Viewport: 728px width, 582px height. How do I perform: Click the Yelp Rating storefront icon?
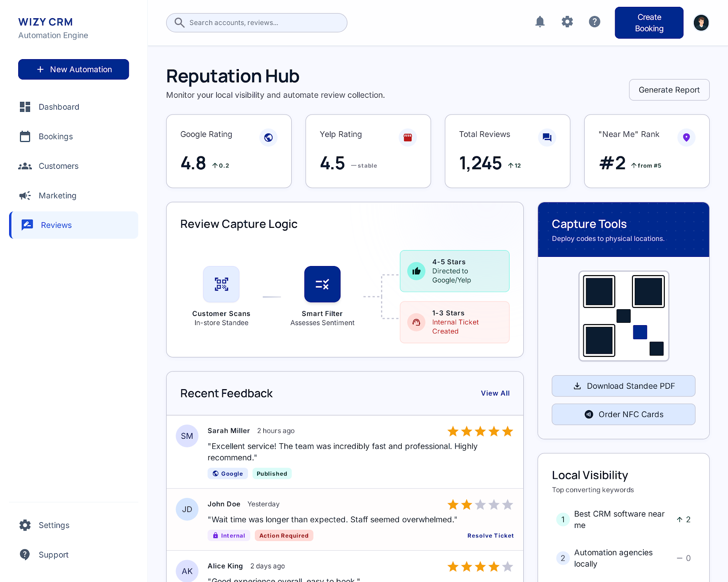[x=408, y=137]
